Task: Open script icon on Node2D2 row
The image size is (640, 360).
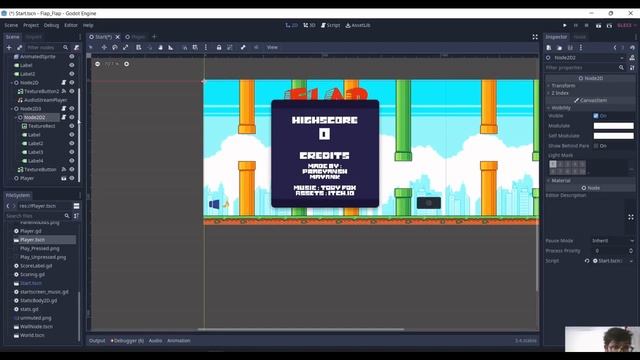Action: [64, 117]
